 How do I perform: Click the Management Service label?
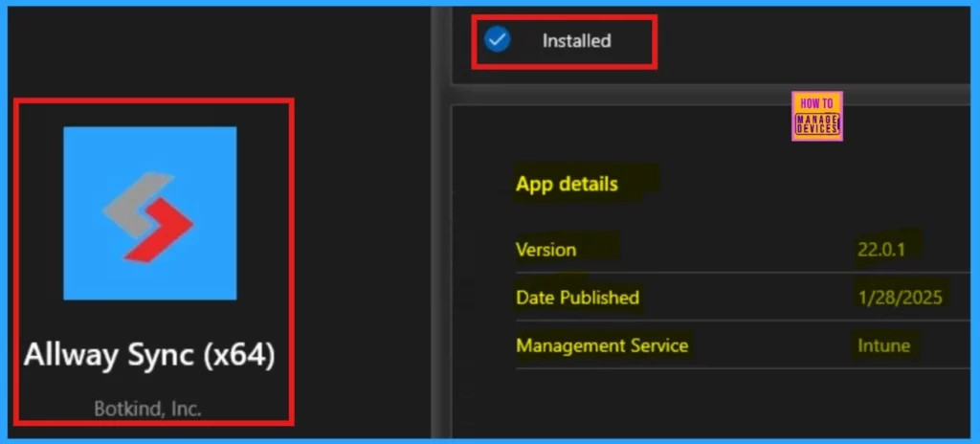(x=602, y=345)
